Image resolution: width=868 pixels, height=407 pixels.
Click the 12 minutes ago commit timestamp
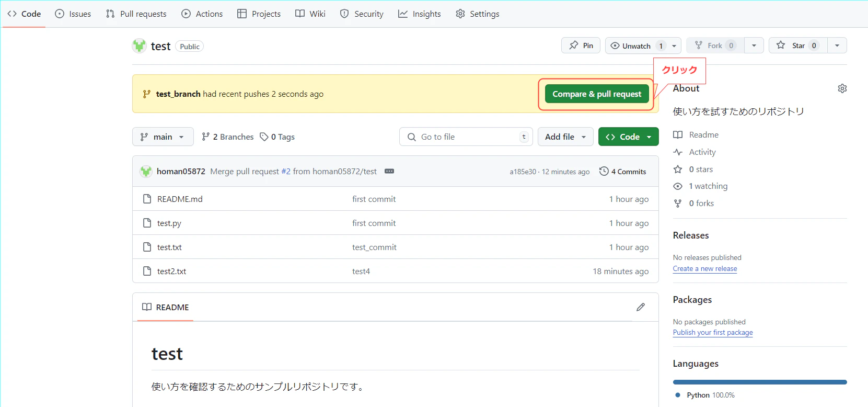click(565, 172)
